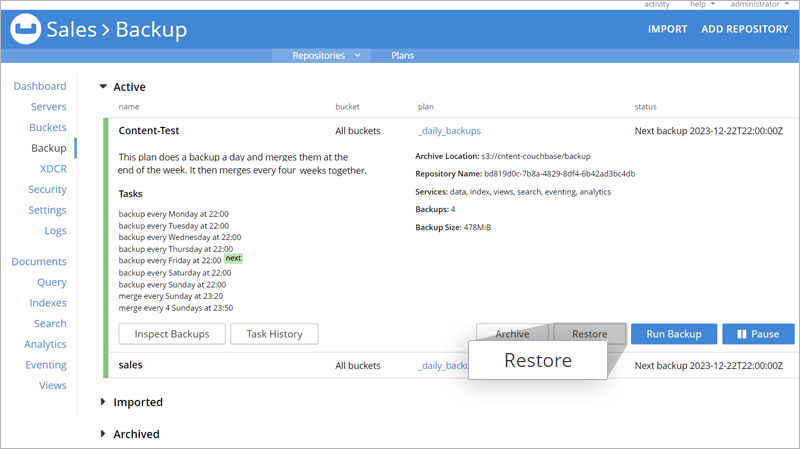
Task: Open the Repositories tab dropdown arrow
Action: click(358, 55)
